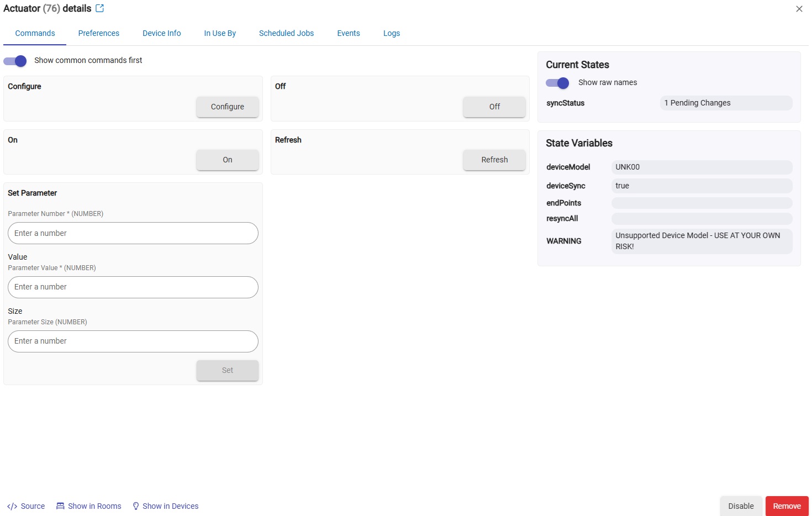
Task: Toggle Show common commands first switch
Action: coord(15,61)
